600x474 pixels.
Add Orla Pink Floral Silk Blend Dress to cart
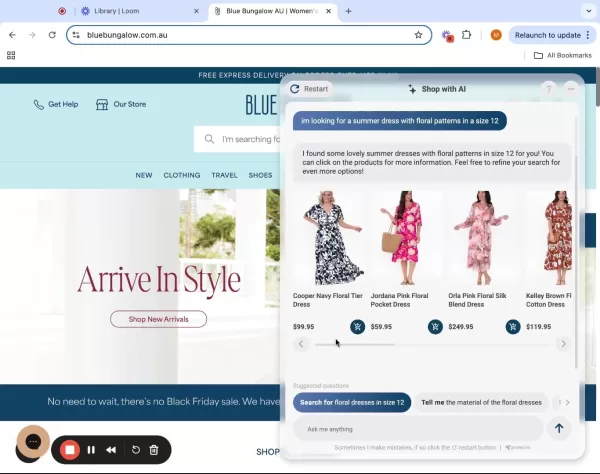tap(513, 327)
